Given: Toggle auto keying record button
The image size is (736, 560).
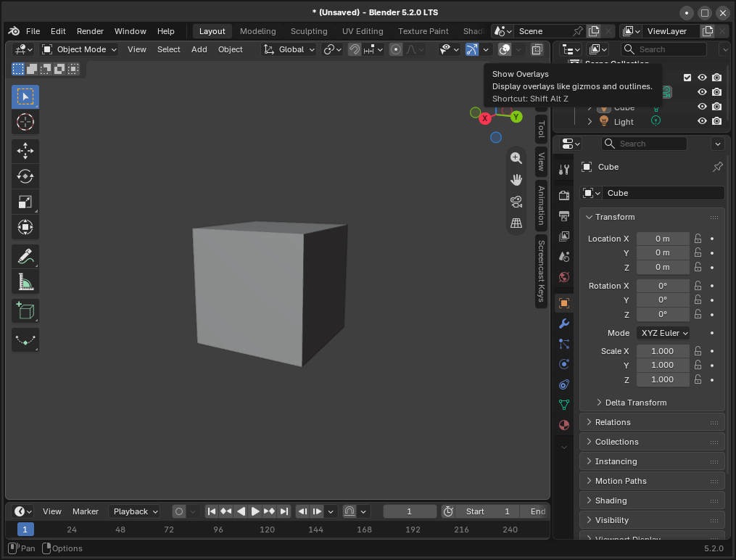Looking at the screenshot, I should click(179, 511).
